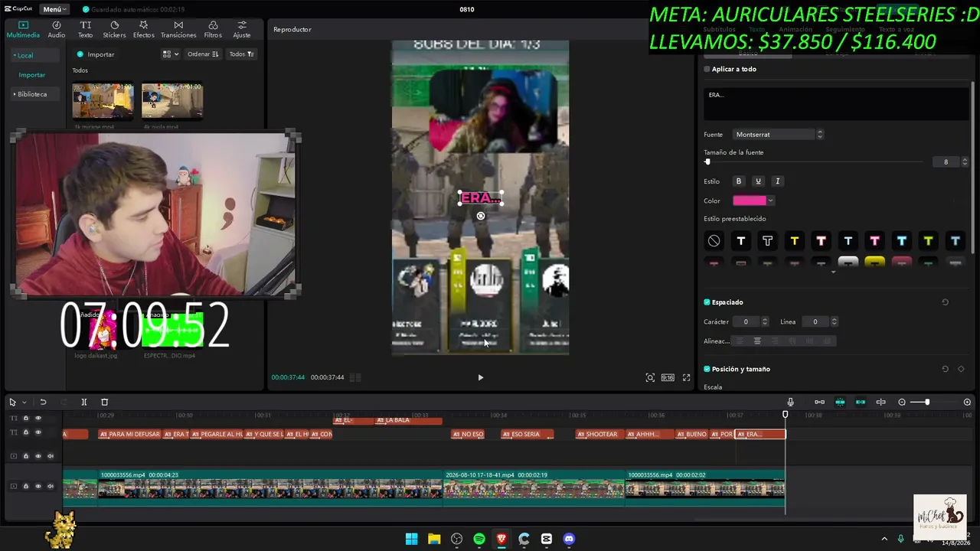Viewport: 980px width, 551px height.
Task: Select the 'PARA MI DEFUSAR' text clip
Action: (130, 434)
